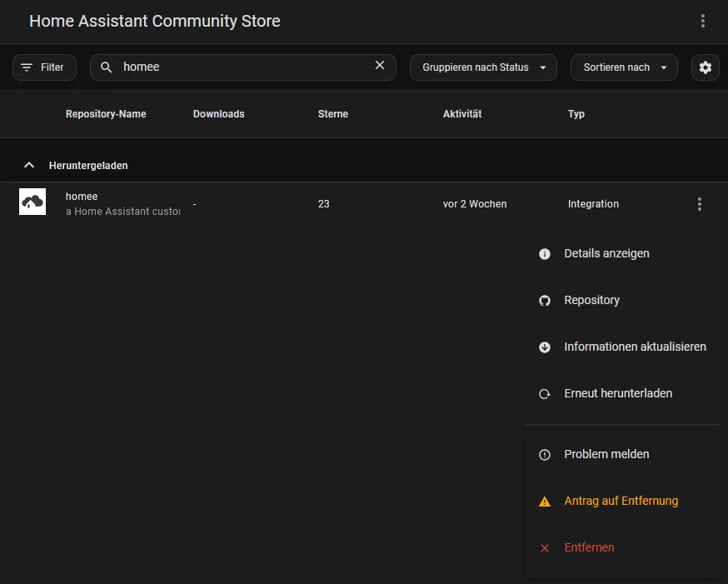Click the red X beside Entfernen
728x584 pixels.
click(545, 548)
